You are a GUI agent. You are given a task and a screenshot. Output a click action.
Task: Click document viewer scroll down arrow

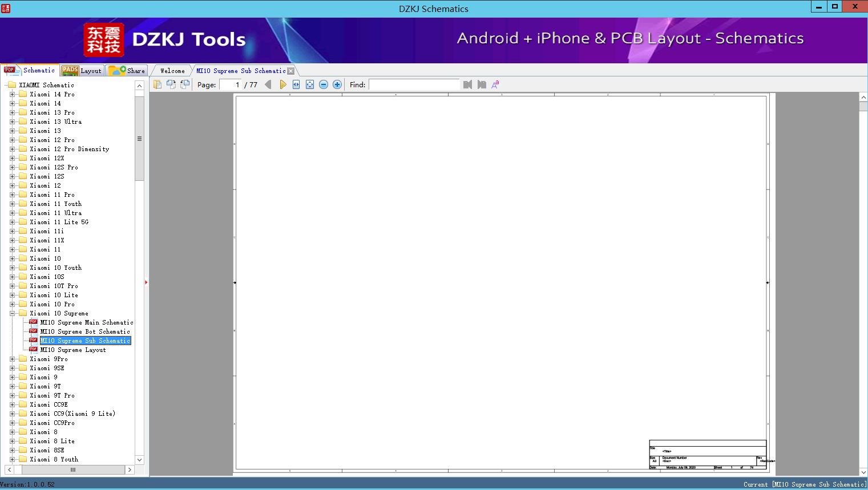coord(863,472)
